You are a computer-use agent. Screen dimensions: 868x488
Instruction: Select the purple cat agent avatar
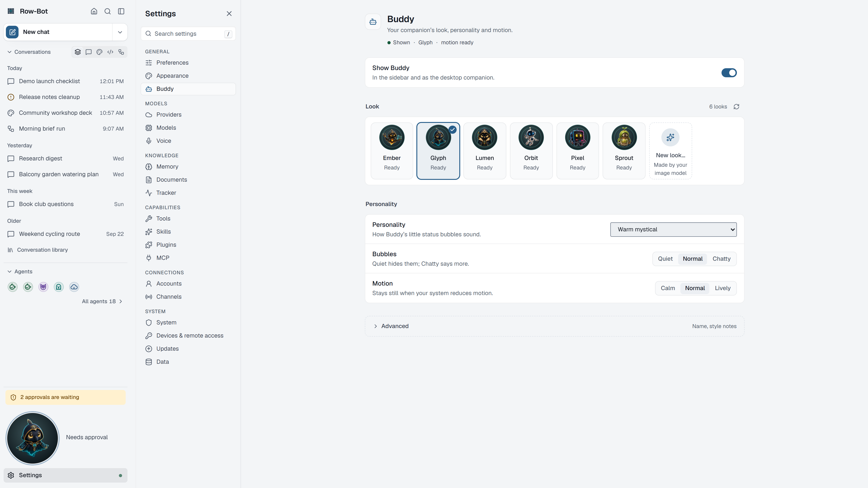click(43, 287)
